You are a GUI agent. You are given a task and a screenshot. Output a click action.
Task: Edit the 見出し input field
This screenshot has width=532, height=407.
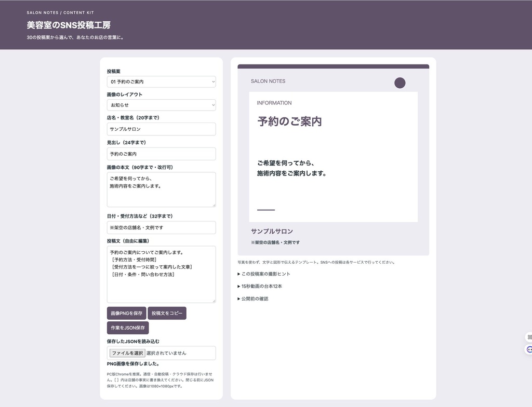point(161,154)
